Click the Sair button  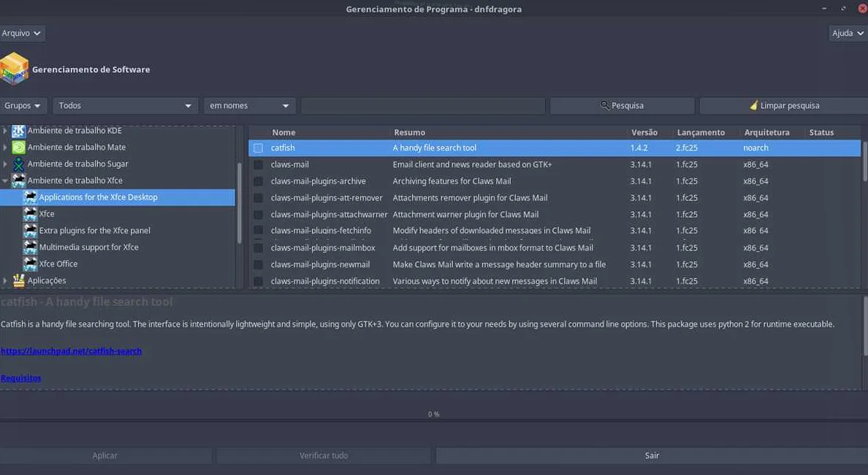point(652,455)
